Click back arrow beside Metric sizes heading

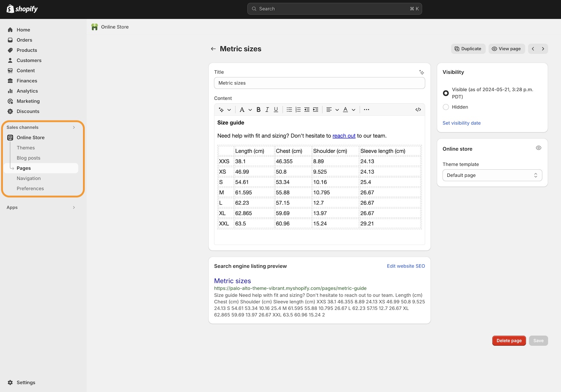click(213, 49)
